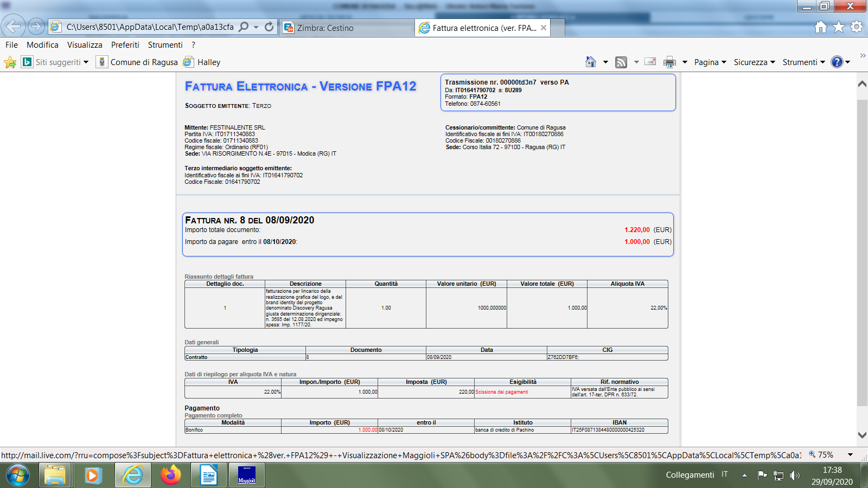Open the Preferiti menu
Image resolution: width=868 pixels, height=488 pixels.
(x=125, y=45)
